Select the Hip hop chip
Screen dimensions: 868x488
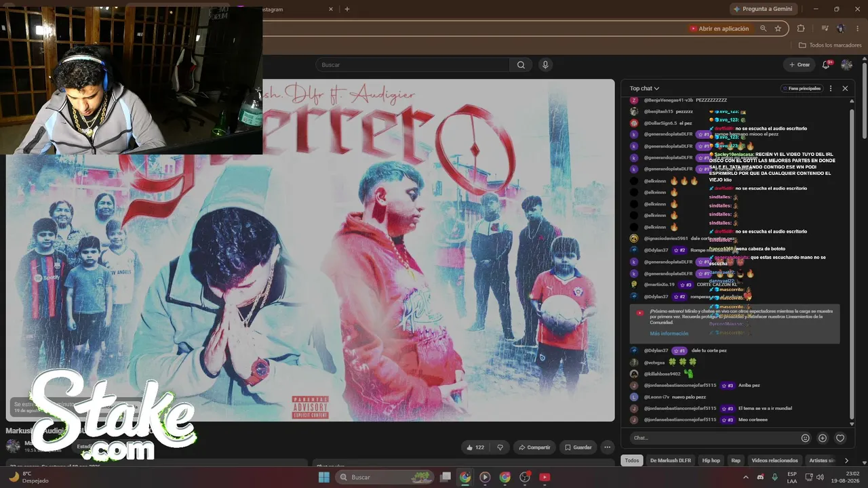tap(711, 460)
